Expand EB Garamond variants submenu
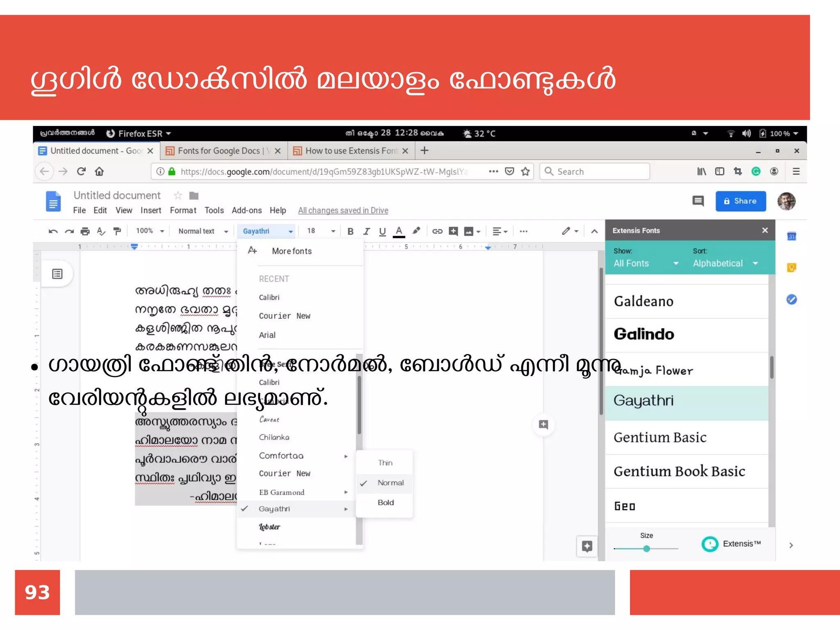The width and height of the screenshot is (840, 630). 346,492
